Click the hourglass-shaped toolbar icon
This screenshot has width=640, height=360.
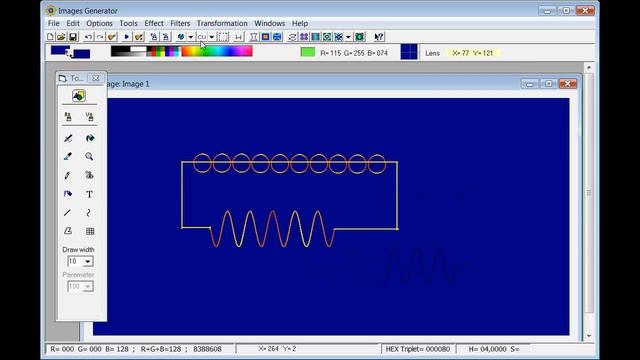click(x=253, y=37)
